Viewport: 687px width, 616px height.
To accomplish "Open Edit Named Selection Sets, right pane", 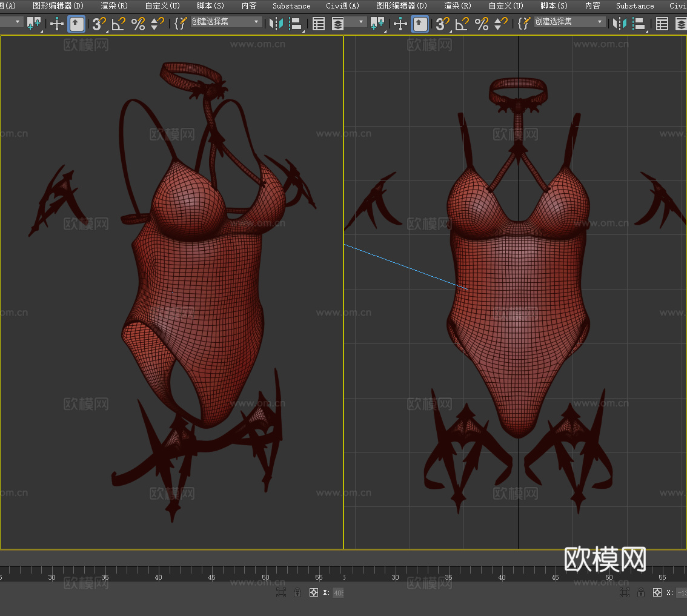I will point(524,24).
